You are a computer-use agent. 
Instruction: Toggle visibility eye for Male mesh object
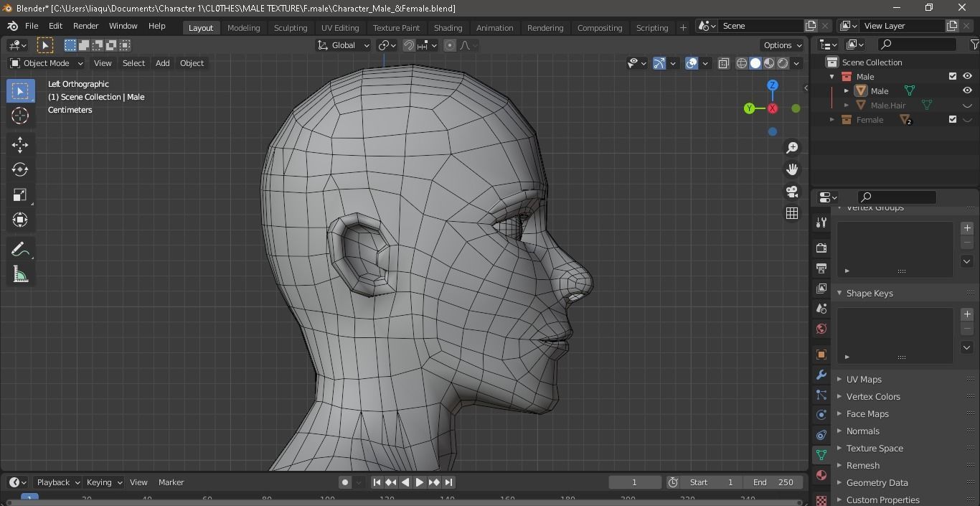pyautogui.click(x=967, y=91)
